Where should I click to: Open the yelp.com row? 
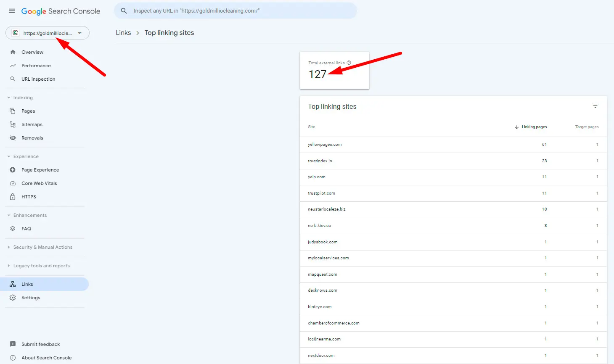(453, 177)
